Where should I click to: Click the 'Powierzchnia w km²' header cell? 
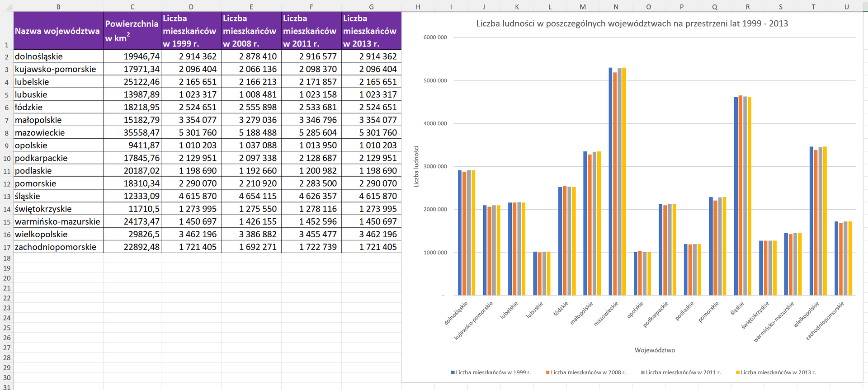click(x=132, y=31)
